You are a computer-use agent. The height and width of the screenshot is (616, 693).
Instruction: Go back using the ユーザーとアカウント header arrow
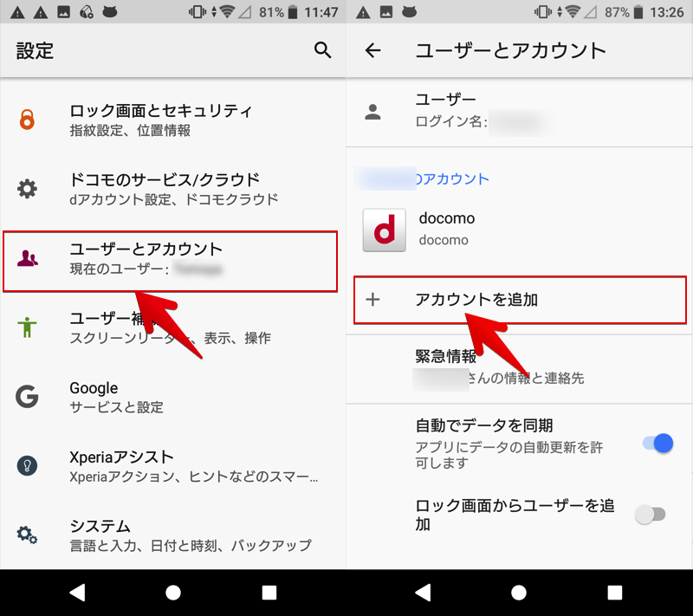(x=372, y=50)
